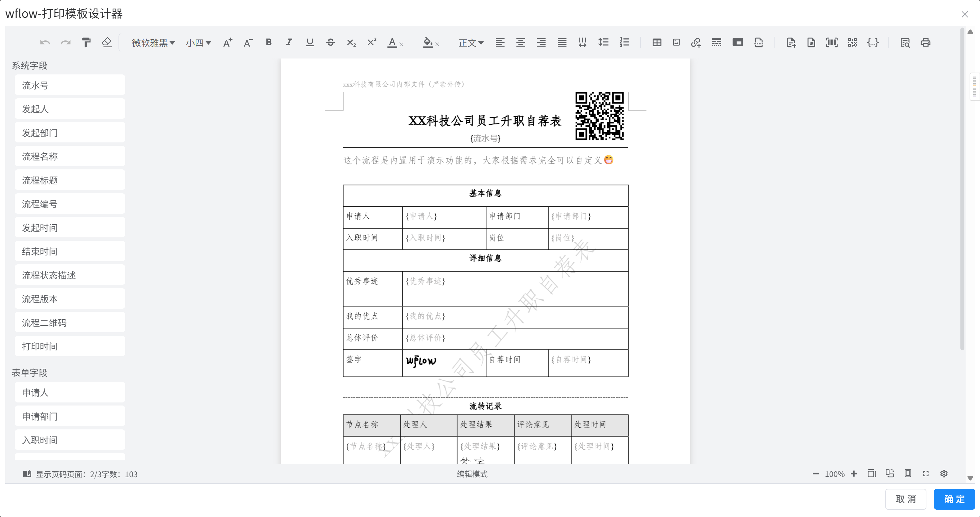Click the barcode insert icon
The height and width of the screenshot is (517, 980).
[832, 42]
